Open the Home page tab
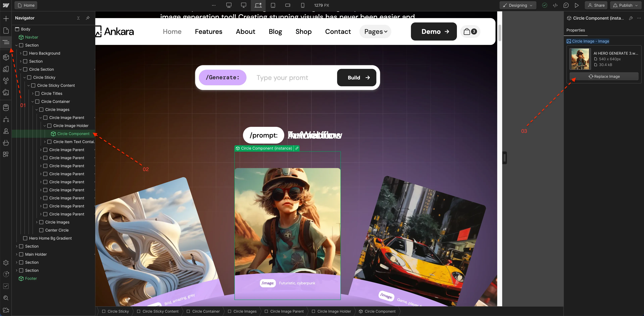This screenshot has width=644, height=316. [26, 5]
